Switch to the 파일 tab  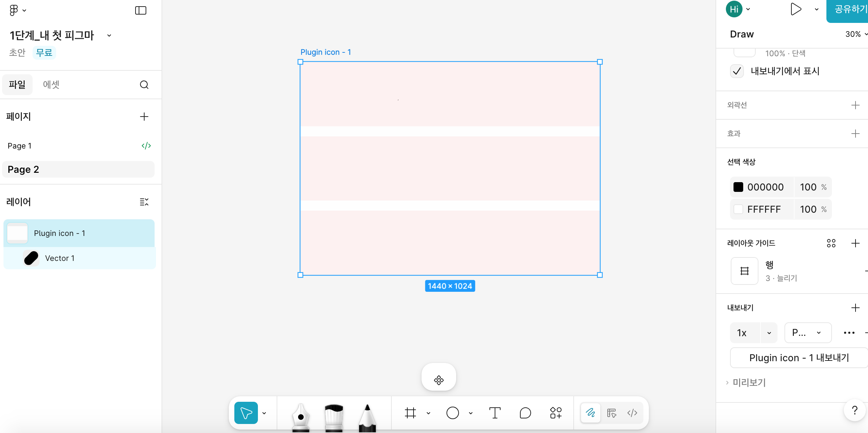click(x=17, y=85)
